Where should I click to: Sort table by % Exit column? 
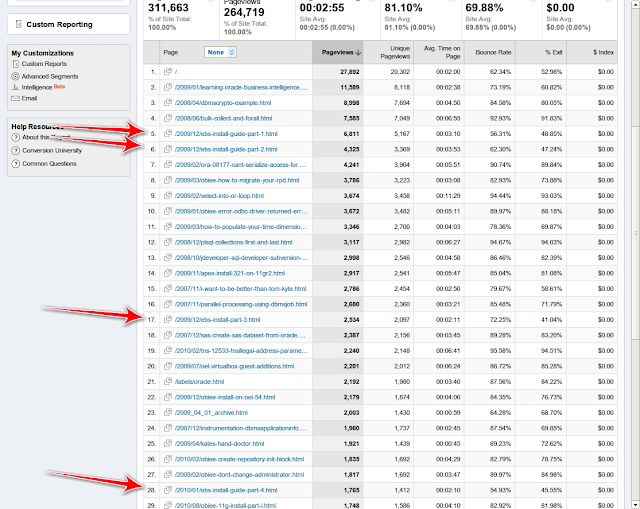(541, 52)
